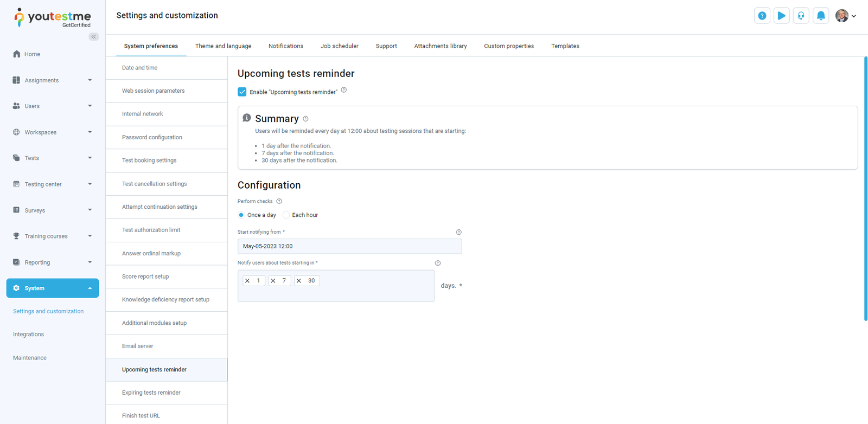Open the notifications bell icon

821,16
